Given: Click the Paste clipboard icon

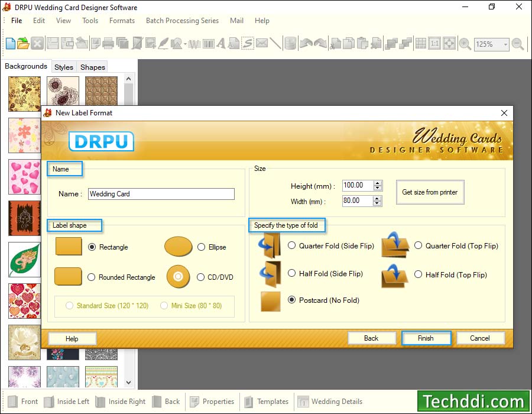Looking at the screenshot, I should [362, 44].
